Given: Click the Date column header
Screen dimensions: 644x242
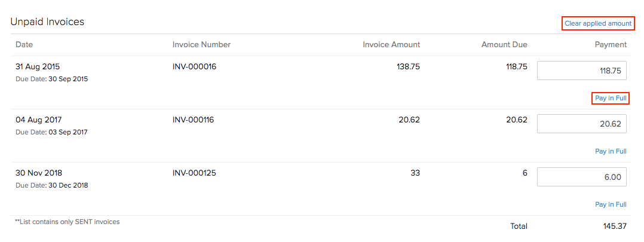Looking at the screenshot, I should point(24,45).
